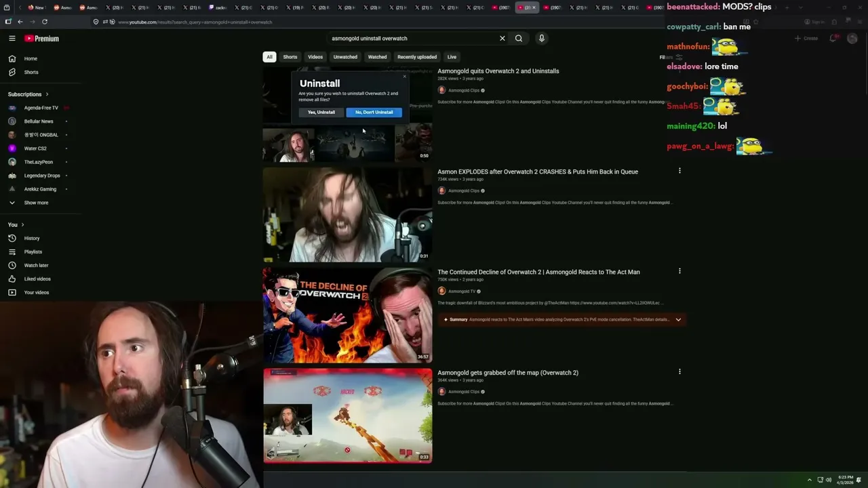Screen dimensions: 868x488
Task: Open Agenda-Free TV channel
Action: click(x=41, y=108)
